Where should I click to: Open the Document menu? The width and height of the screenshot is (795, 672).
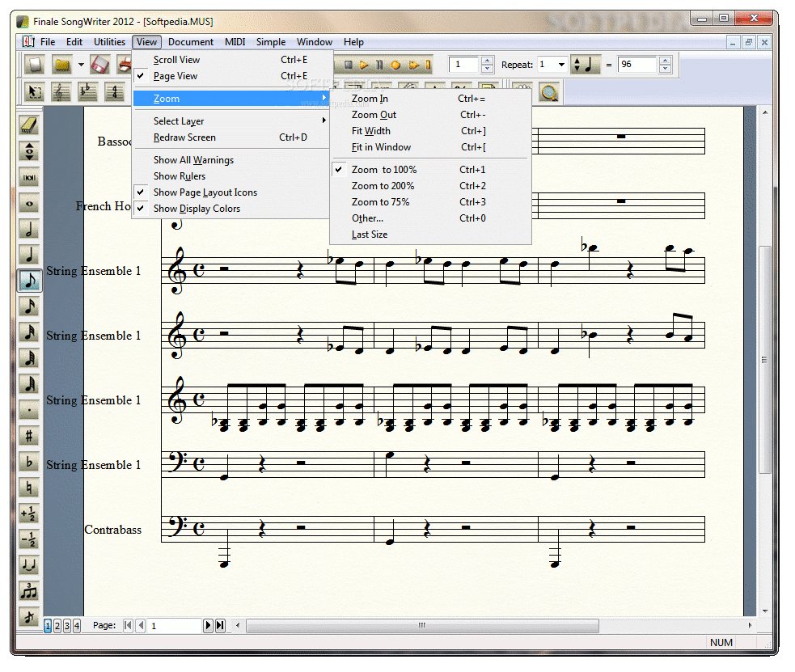pyautogui.click(x=191, y=42)
